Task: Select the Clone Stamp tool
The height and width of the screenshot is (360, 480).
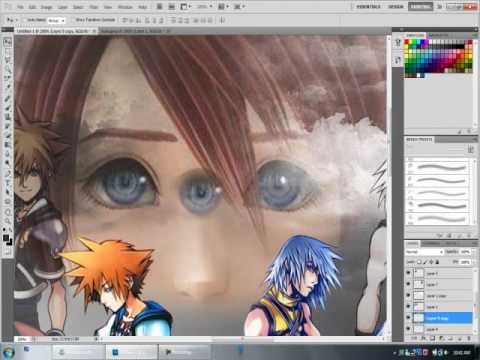Action: click(7, 117)
